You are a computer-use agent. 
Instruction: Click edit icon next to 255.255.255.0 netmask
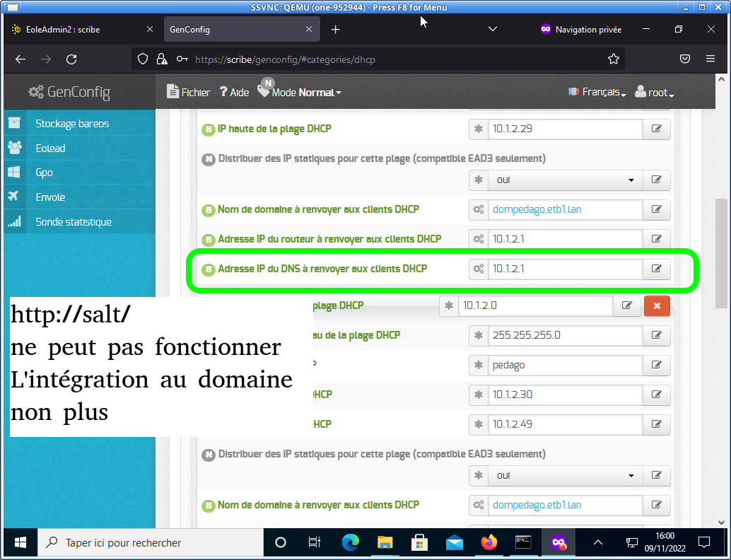click(x=656, y=335)
